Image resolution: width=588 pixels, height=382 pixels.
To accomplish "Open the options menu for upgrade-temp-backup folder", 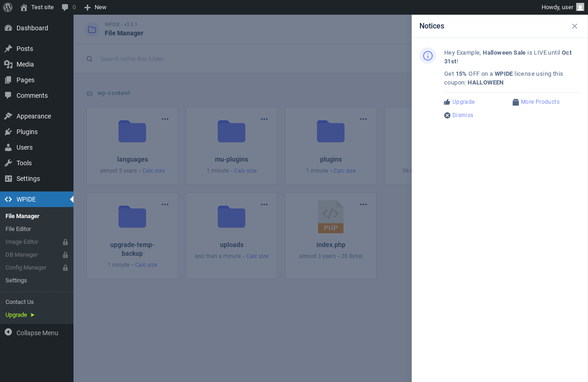I will click(165, 205).
